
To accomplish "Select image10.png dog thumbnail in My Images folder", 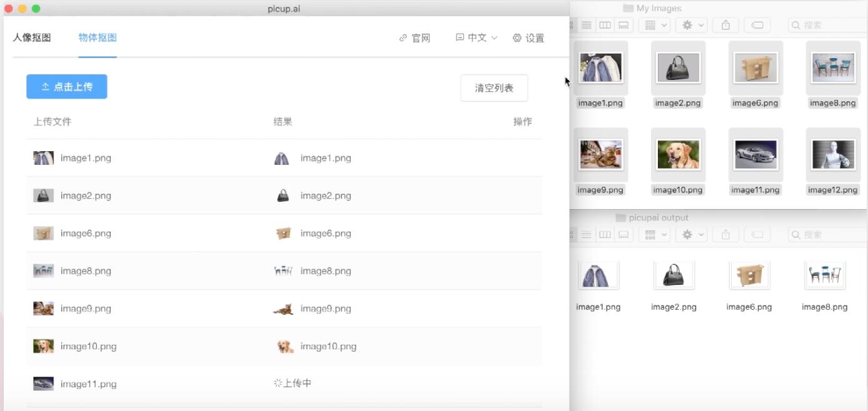I will (679, 155).
